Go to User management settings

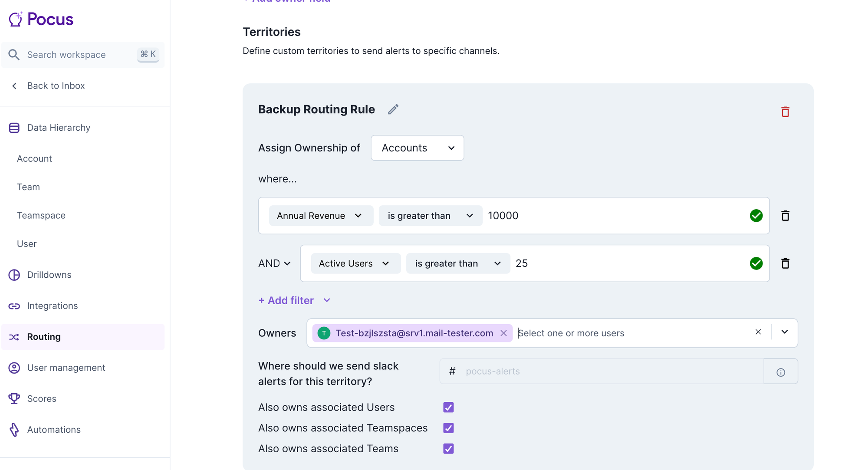click(x=66, y=368)
